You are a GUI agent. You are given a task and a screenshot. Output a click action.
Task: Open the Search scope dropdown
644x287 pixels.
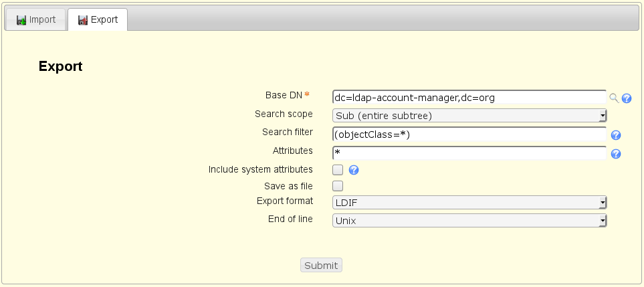(469, 116)
